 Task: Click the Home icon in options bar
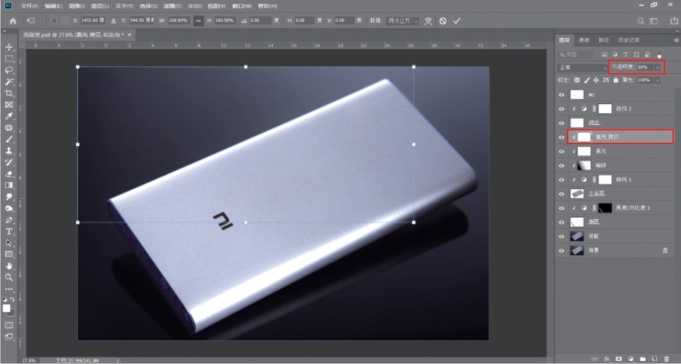pos(13,21)
